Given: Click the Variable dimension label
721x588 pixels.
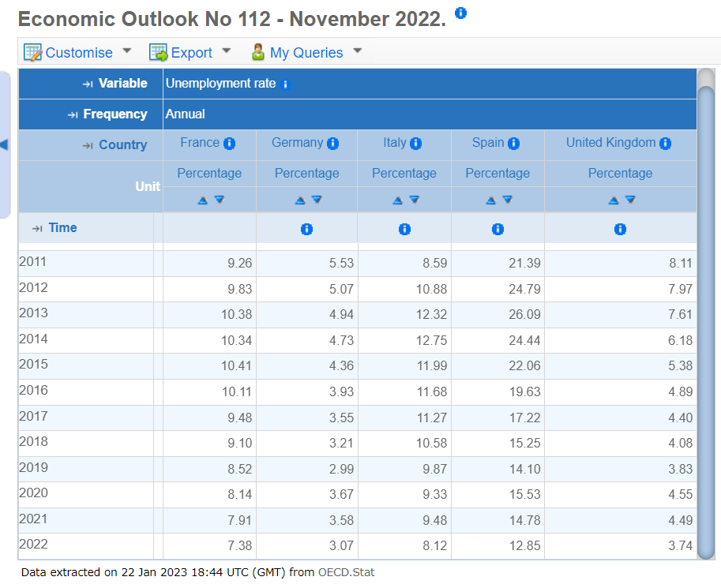Looking at the screenshot, I should 122,83.
